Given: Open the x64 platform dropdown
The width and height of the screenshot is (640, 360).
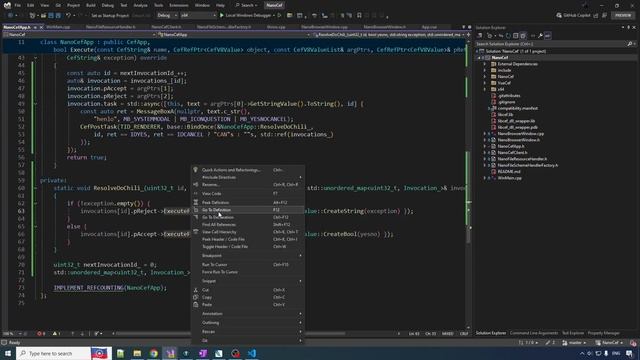Looking at the screenshot, I should pos(198,16).
